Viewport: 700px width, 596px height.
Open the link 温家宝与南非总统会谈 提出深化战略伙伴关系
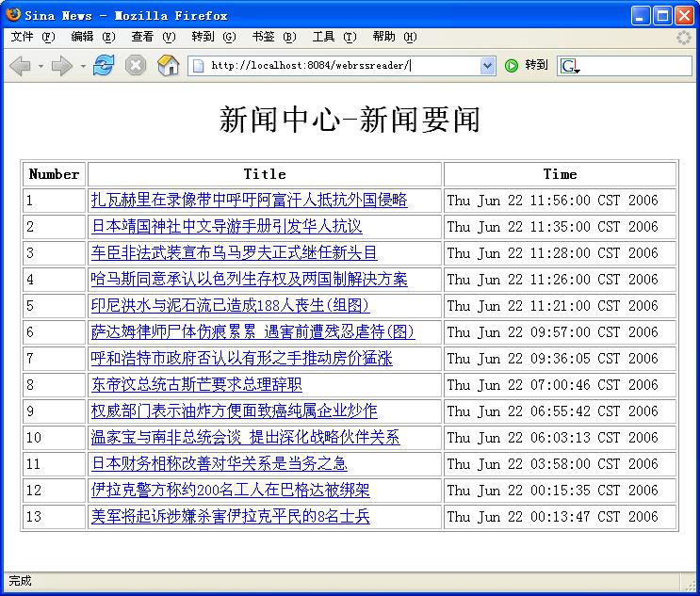[245, 437]
